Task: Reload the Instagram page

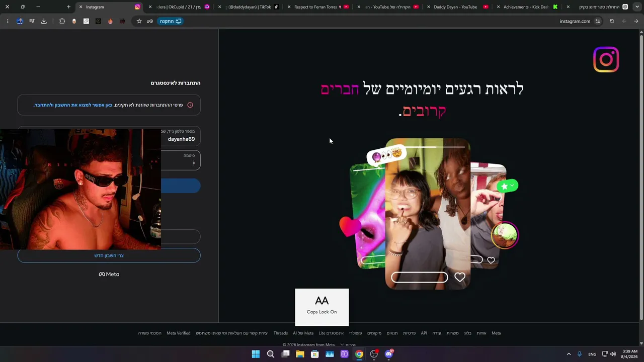Action: pyautogui.click(x=612, y=21)
